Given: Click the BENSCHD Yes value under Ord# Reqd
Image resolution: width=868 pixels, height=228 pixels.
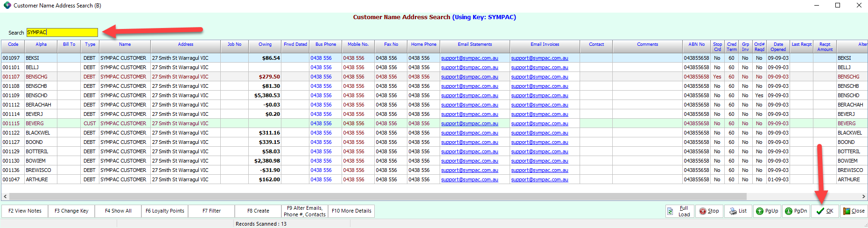Looking at the screenshot, I should (759, 95).
